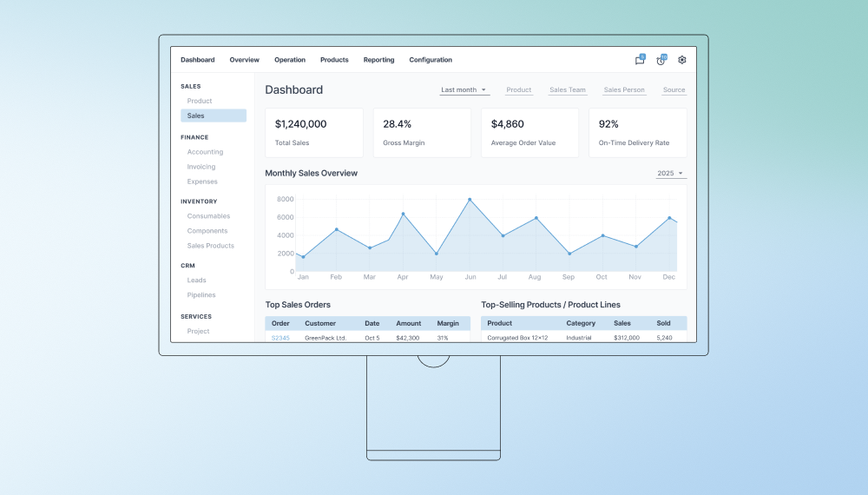Select the On-Time Delivery Rate card
The width and height of the screenshot is (868, 495).
(x=637, y=133)
